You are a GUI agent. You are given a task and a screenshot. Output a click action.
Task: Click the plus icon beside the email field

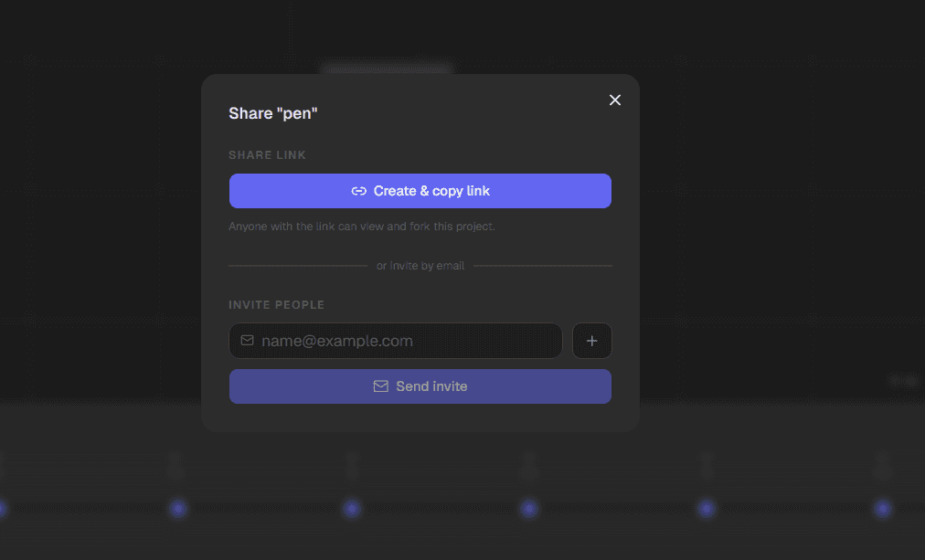[x=591, y=340]
